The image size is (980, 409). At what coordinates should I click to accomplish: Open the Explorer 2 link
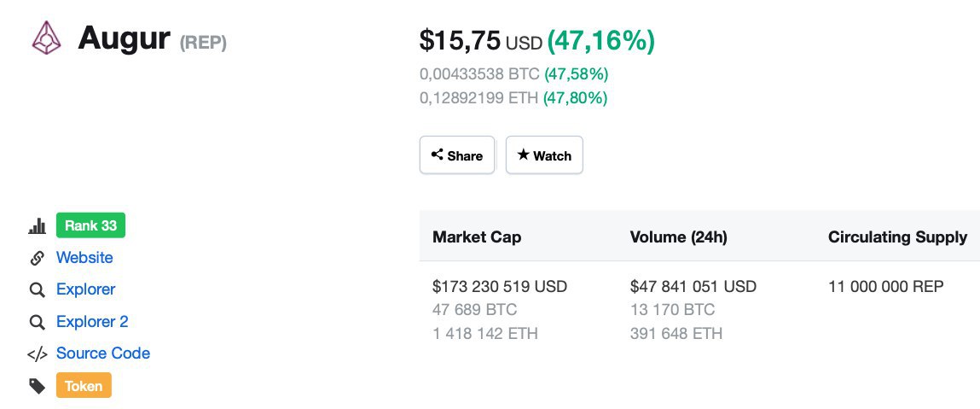tap(92, 321)
